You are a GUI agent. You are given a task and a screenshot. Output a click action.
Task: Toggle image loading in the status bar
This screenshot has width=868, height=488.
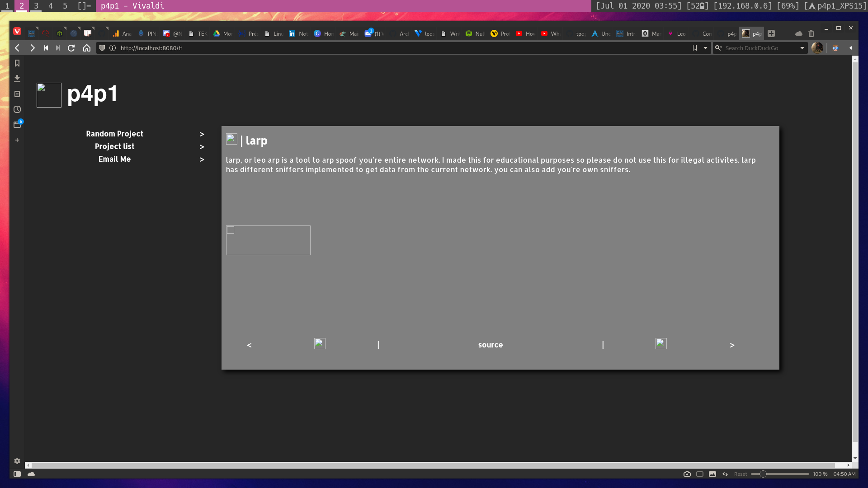point(712,474)
